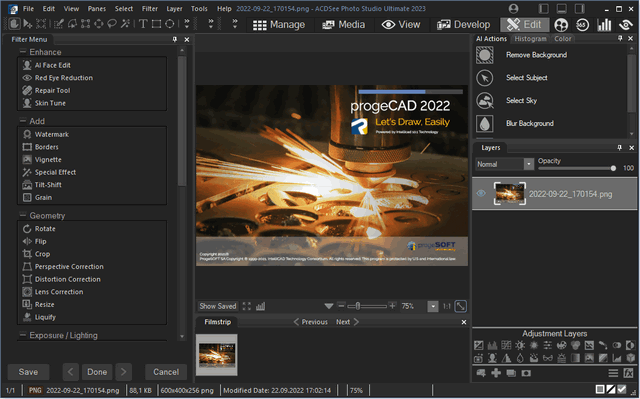Click the Save button
The height and width of the screenshot is (399, 640).
click(28, 372)
